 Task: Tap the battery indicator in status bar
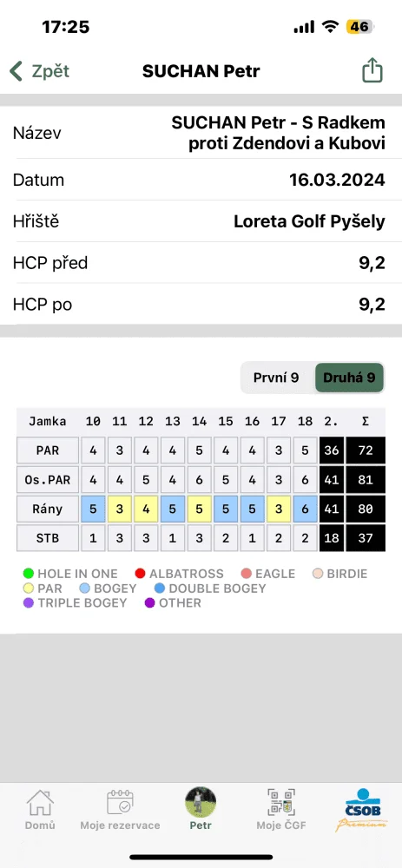[x=360, y=27]
